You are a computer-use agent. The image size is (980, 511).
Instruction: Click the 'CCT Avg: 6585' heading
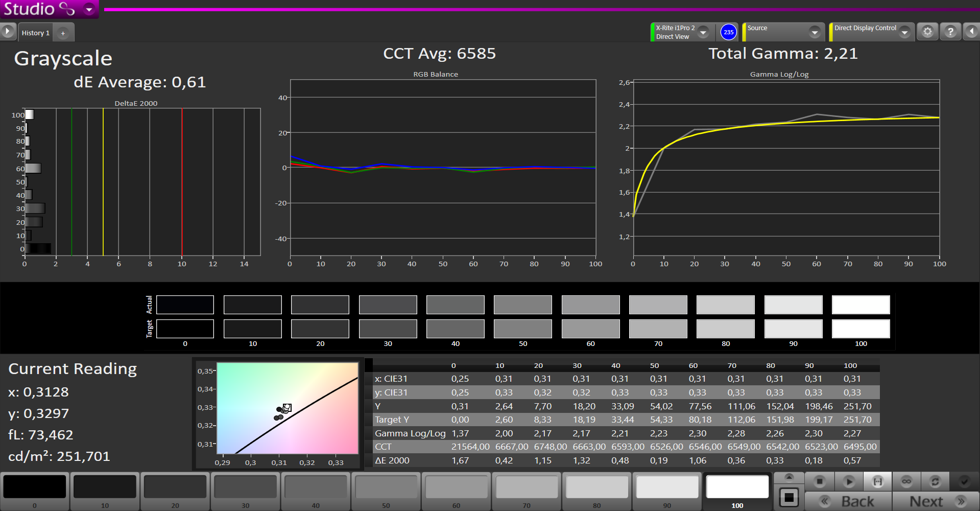click(x=439, y=53)
